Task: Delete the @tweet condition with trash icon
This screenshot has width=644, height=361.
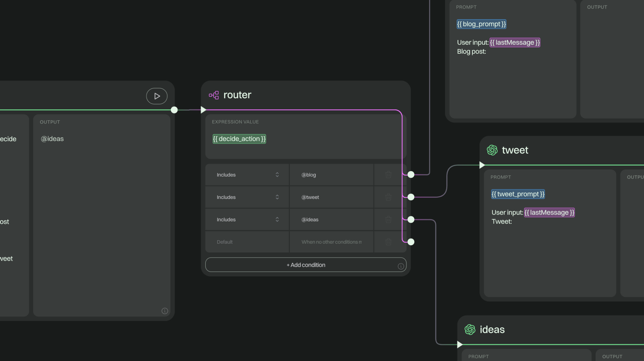Action: [x=388, y=197]
